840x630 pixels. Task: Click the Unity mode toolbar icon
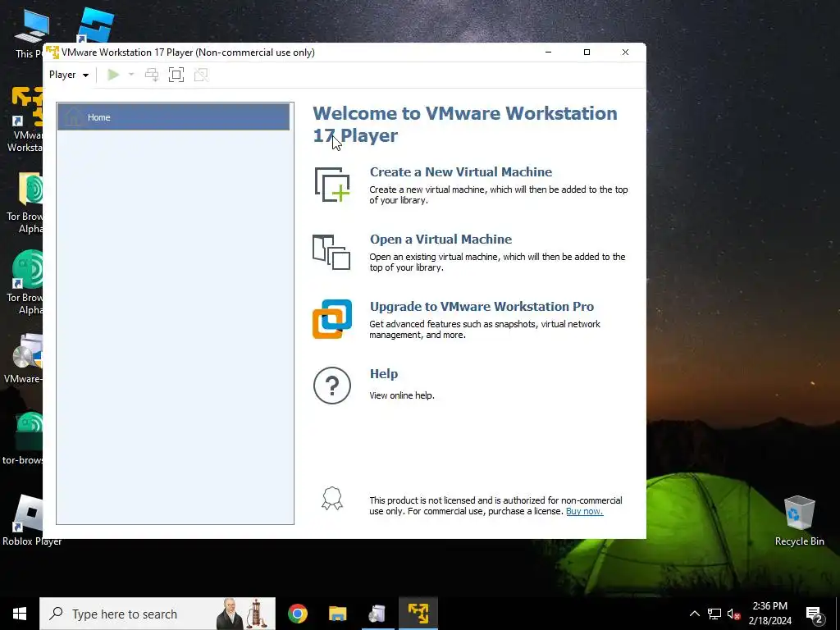(201, 75)
